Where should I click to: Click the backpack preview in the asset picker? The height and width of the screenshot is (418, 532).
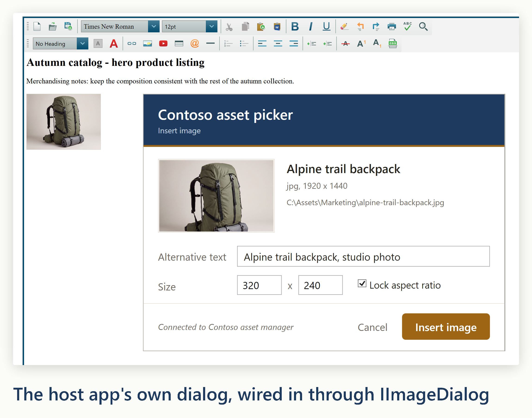(216, 196)
